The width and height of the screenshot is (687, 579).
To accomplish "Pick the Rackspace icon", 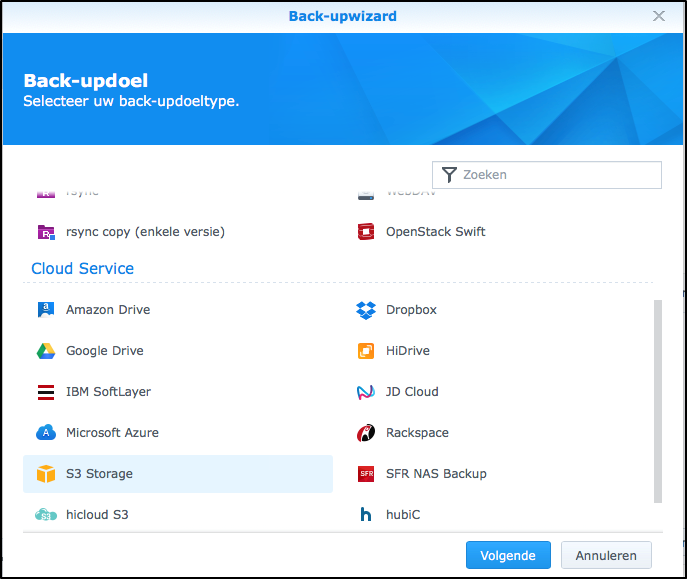I will coord(366,433).
